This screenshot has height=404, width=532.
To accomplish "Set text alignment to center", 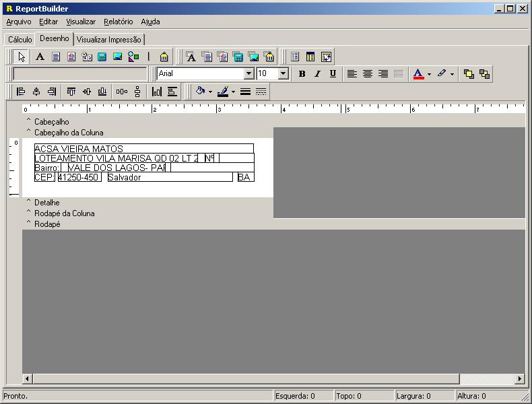I will [368, 74].
